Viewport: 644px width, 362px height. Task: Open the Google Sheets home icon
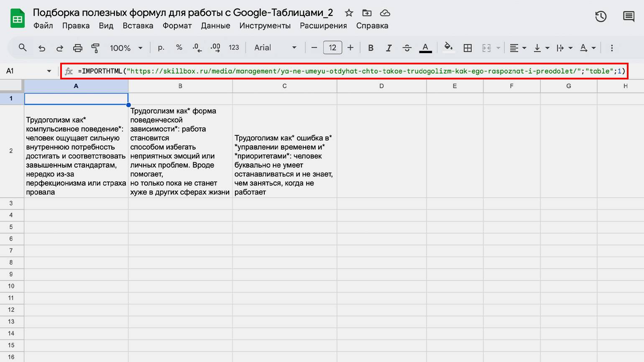pyautogui.click(x=18, y=19)
